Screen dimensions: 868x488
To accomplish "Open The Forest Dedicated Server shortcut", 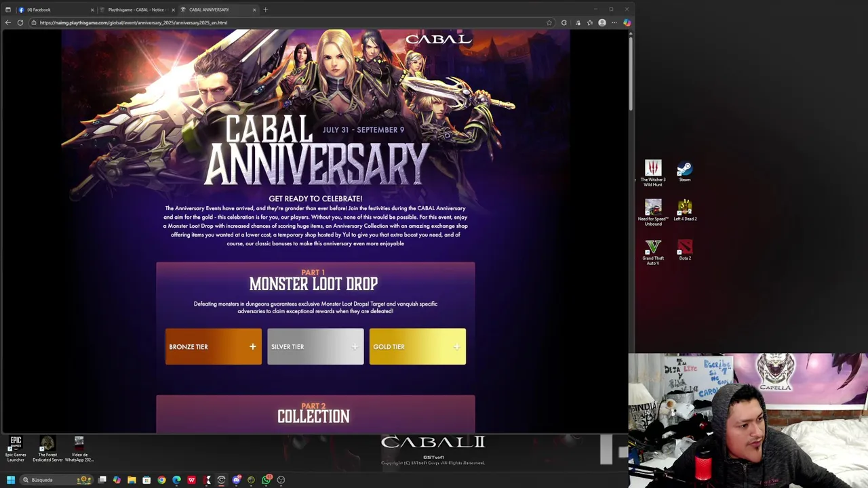I will [x=47, y=449].
